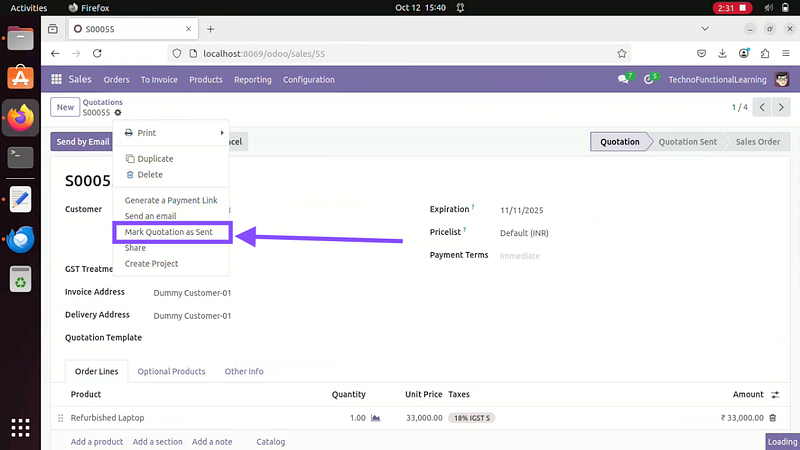Open the Reporting menu
The width and height of the screenshot is (800, 450).
click(x=252, y=80)
